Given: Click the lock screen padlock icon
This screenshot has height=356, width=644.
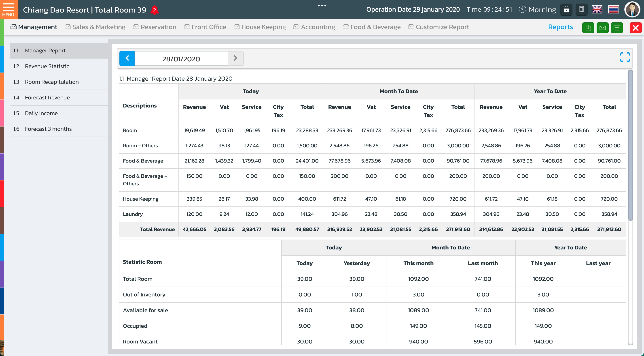Looking at the screenshot, I should 566,10.
